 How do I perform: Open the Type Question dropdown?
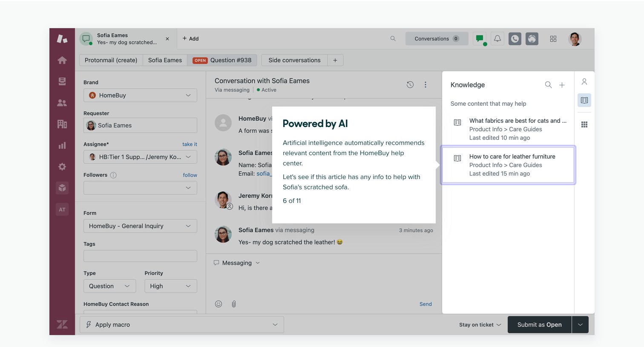tap(109, 286)
